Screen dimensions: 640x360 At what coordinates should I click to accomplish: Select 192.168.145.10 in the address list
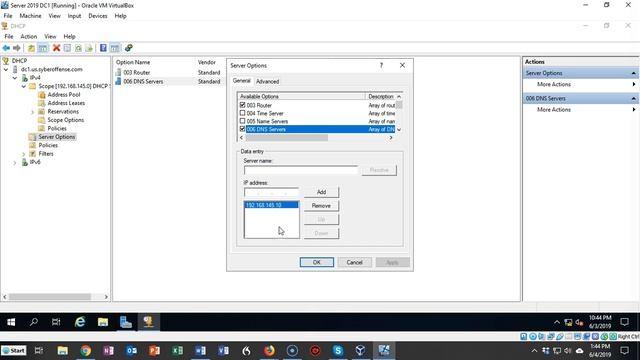tap(271, 205)
